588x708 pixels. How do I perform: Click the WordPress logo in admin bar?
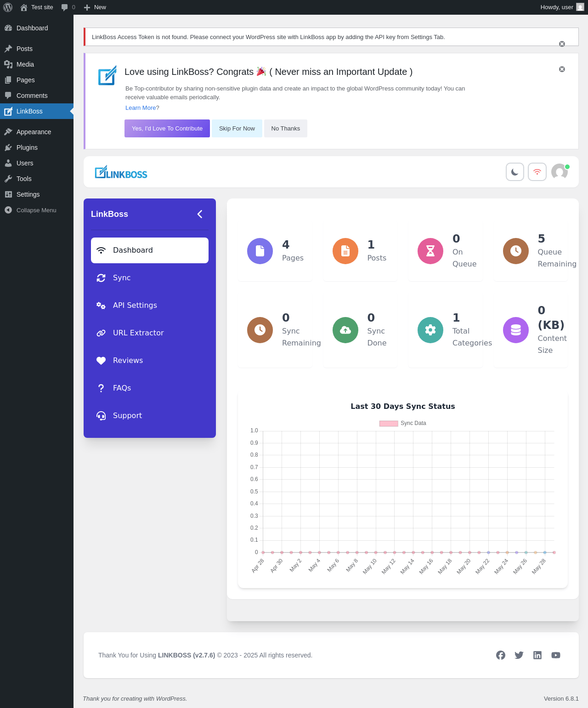point(8,7)
